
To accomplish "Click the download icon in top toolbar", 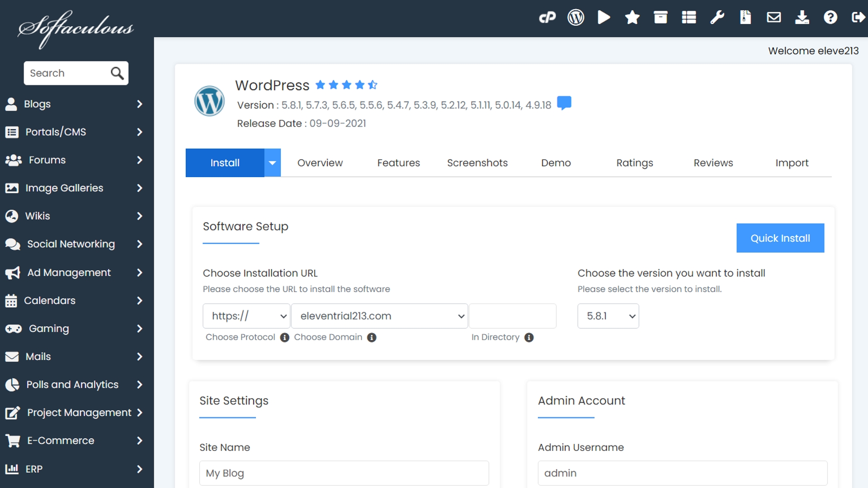I will click(802, 18).
